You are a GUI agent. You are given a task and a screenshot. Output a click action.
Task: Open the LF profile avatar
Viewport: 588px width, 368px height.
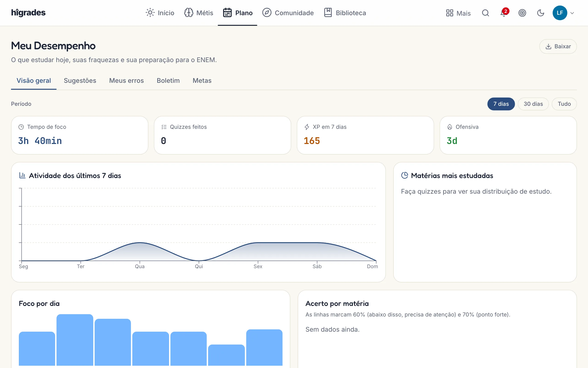(560, 13)
